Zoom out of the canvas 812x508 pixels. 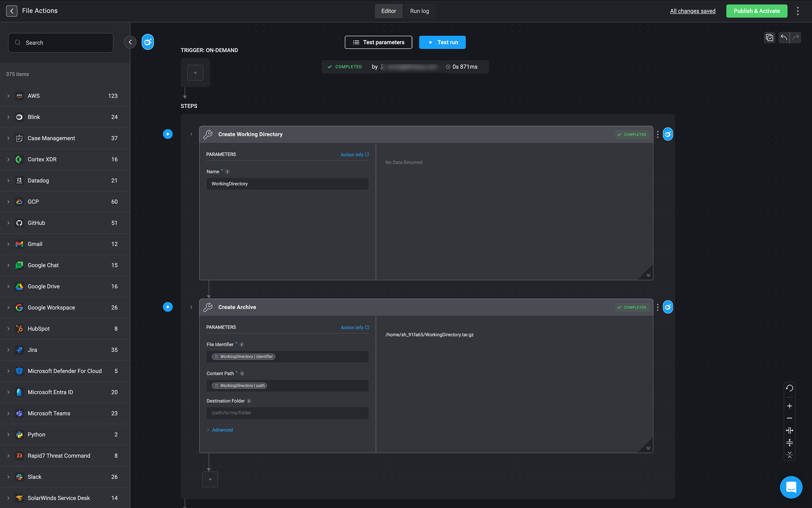click(x=790, y=418)
